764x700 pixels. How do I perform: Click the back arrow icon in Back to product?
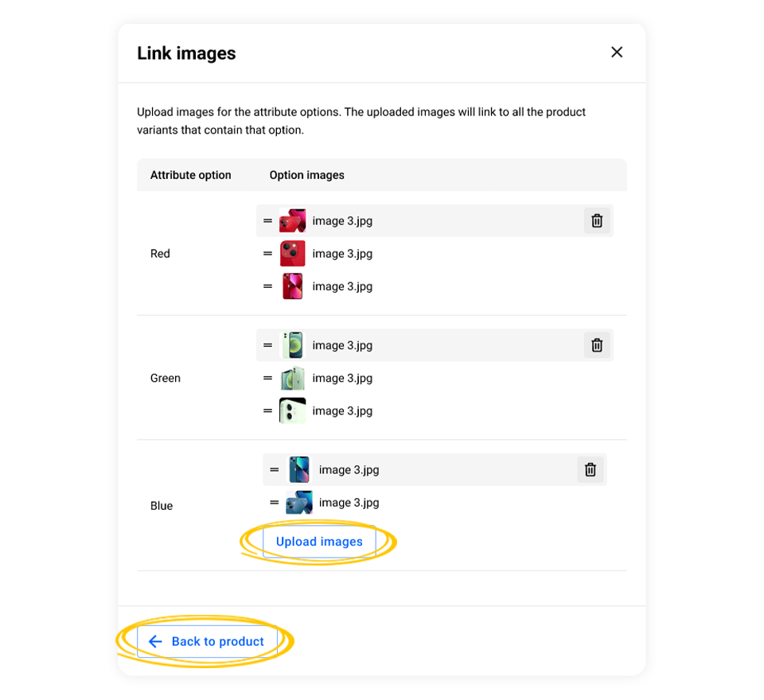154,641
